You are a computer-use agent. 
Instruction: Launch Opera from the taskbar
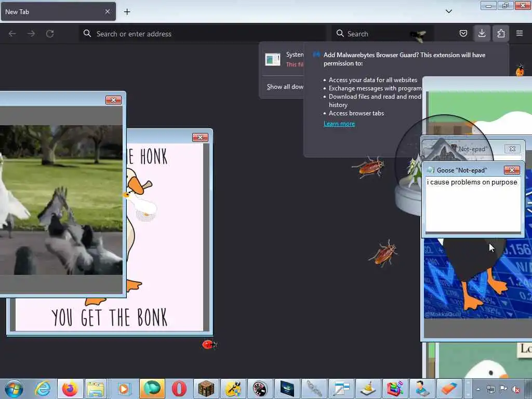tap(179, 389)
